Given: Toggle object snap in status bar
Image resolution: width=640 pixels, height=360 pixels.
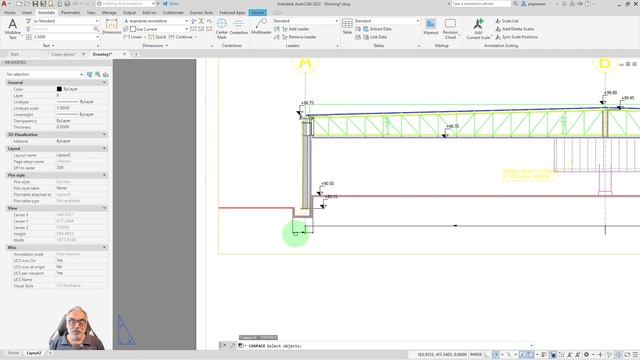Looking at the screenshot, I should 529,355.
